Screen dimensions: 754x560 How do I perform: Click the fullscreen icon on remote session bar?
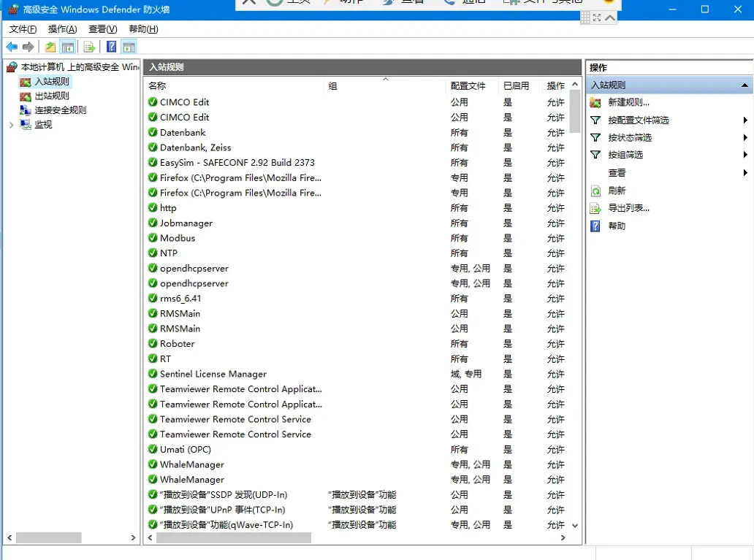[x=597, y=18]
